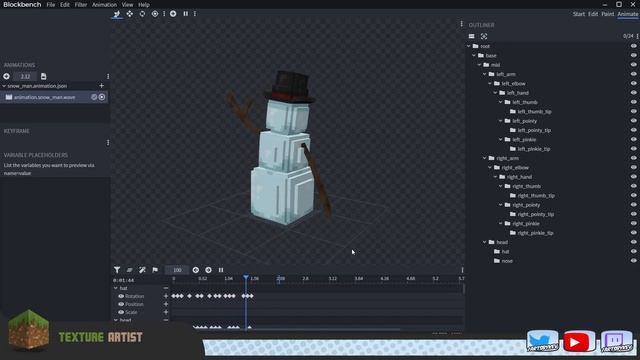640x360 pixels.
Task: Toggle visibility of the nose group
Action: coord(633,261)
